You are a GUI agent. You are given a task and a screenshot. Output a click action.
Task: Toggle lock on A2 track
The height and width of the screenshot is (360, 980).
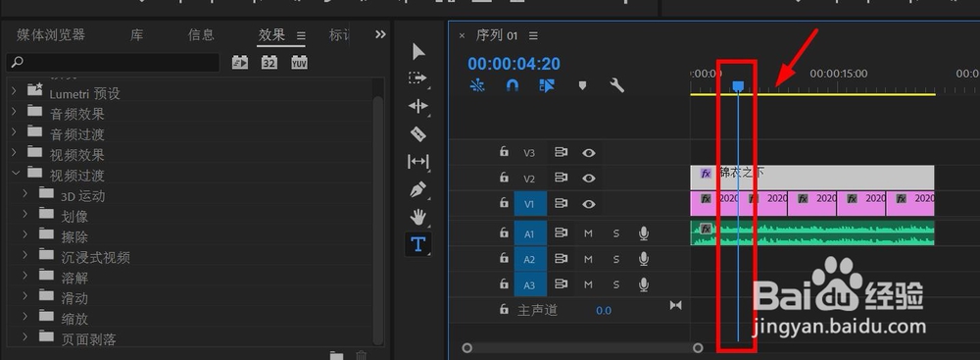point(504,259)
